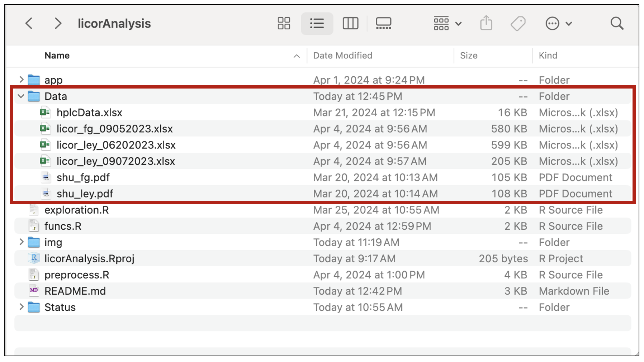This screenshot has width=644, height=362.
Task: Click the Markdown File kind cell
Action: [x=574, y=291]
